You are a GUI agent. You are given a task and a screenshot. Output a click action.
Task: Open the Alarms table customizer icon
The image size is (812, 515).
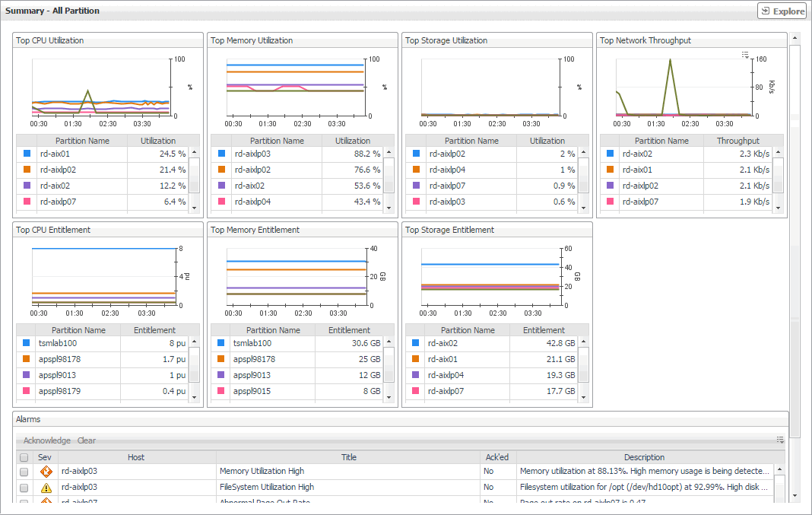click(779, 440)
